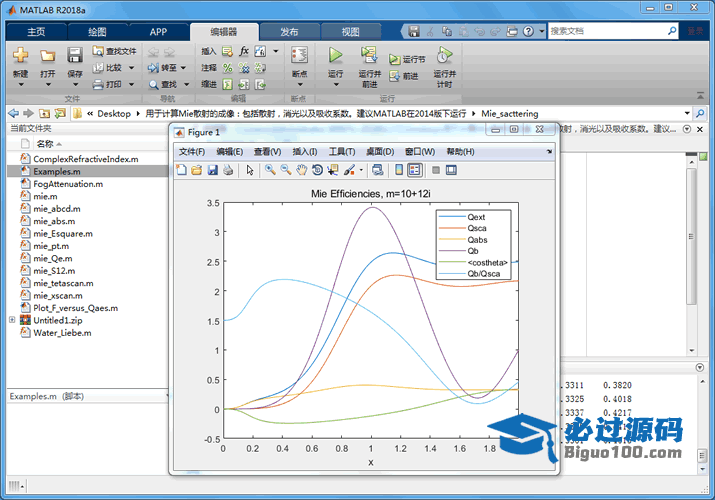Click the Find magnifier icon in the ribbon
The height and width of the screenshot is (500, 715).
[x=154, y=85]
